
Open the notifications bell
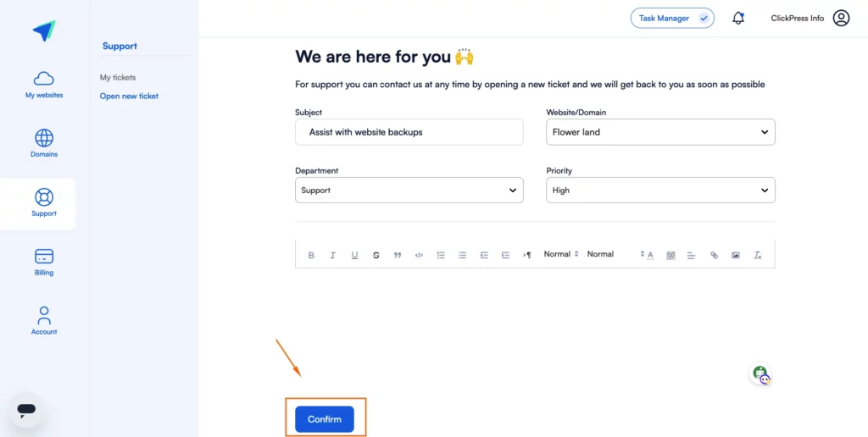738,19
